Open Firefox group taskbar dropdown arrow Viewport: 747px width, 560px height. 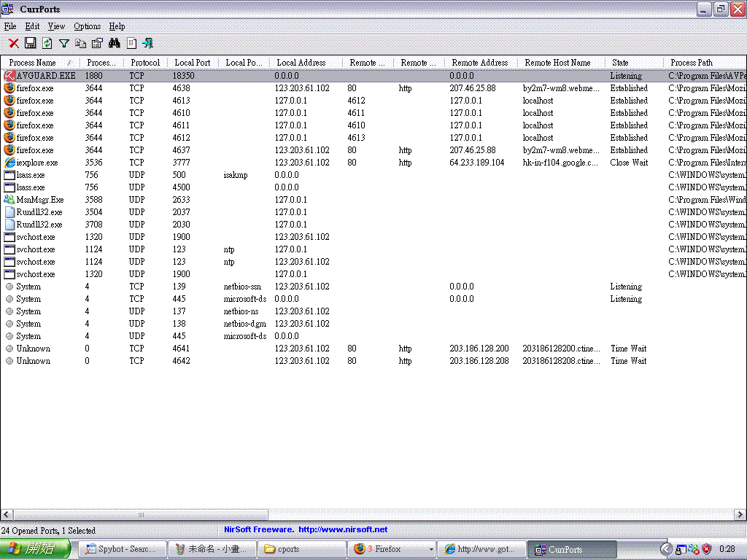[430, 550]
